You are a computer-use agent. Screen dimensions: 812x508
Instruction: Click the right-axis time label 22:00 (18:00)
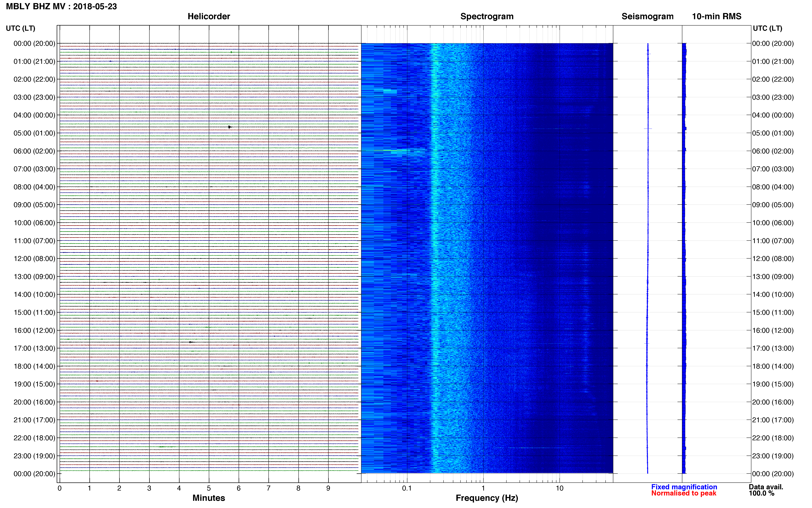click(773, 438)
